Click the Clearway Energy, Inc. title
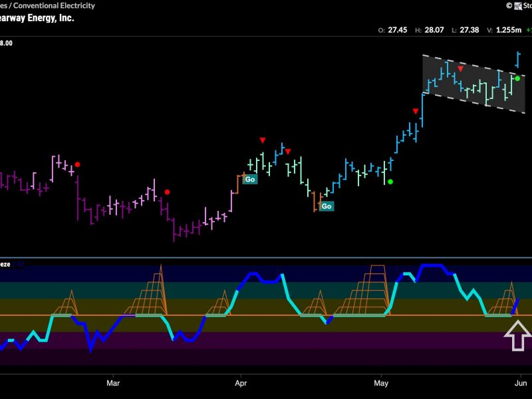 (x=36, y=18)
